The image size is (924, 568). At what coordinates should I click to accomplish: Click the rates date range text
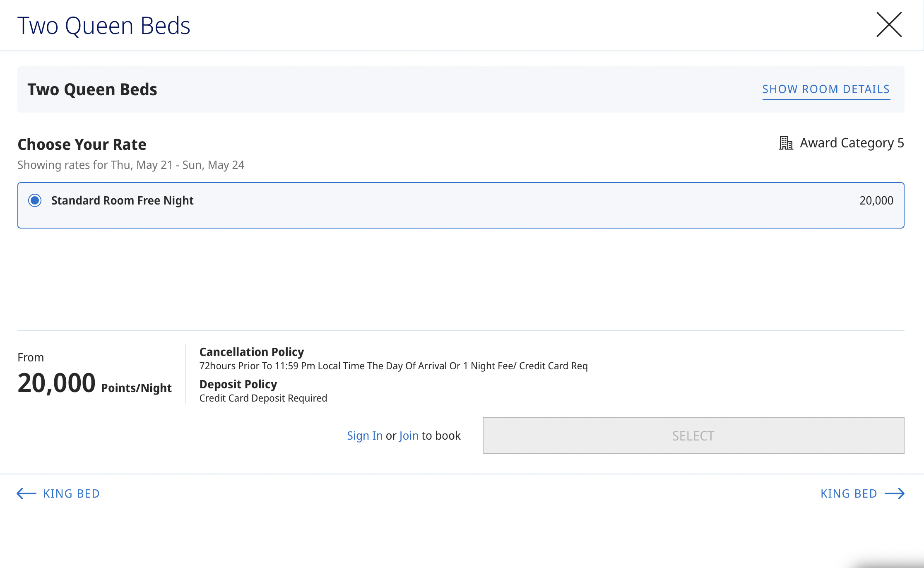click(x=131, y=165)
